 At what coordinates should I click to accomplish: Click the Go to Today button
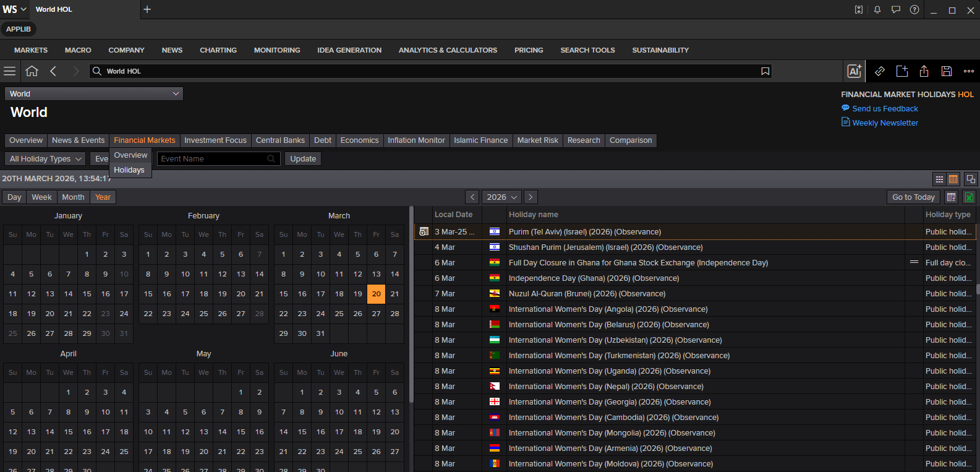[x=913, y=197]
